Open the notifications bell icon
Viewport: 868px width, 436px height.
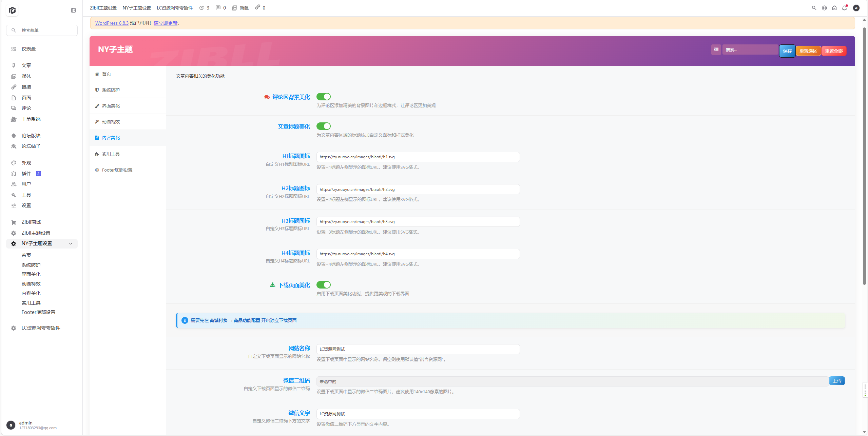click(x=844, y=8)
